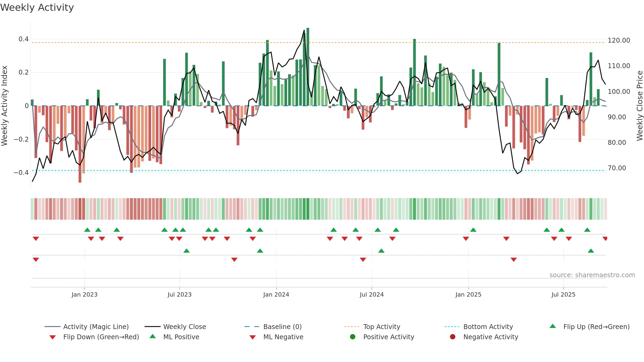Click the 120.00 price axis label
The height and width of the screenshot is (362, 644).
click(619, 40)
